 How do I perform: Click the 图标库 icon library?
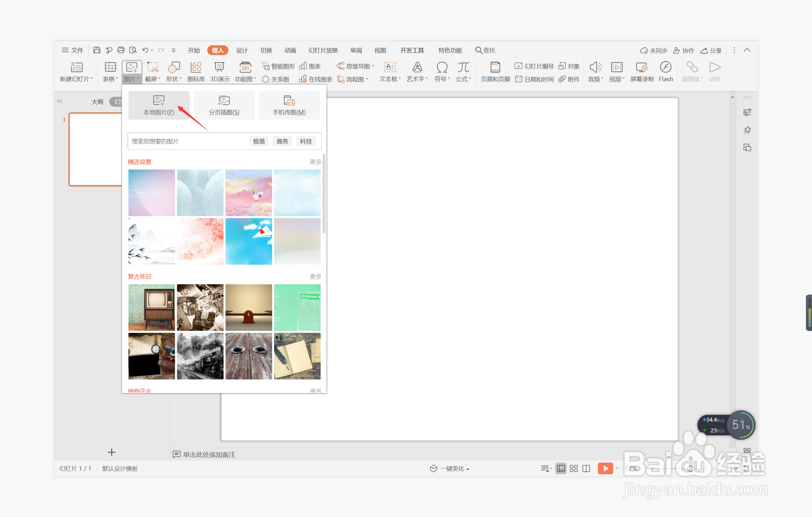196,72
